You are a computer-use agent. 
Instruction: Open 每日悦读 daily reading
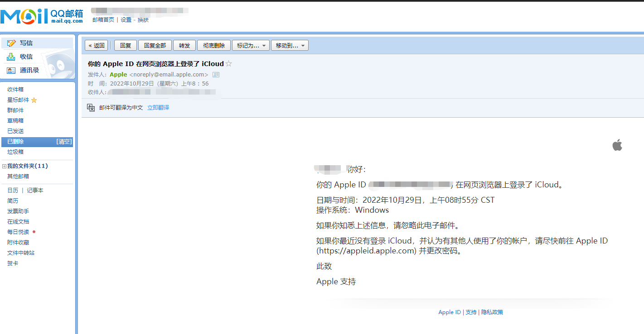18,232
